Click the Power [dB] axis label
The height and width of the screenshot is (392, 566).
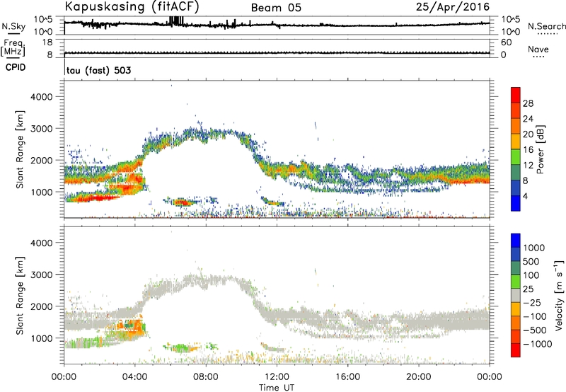pos(540,149)
